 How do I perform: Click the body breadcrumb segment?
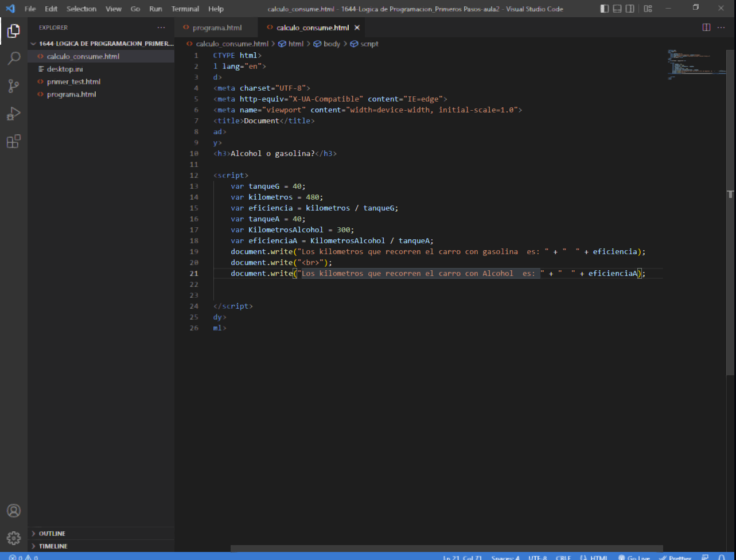(326, 44)
